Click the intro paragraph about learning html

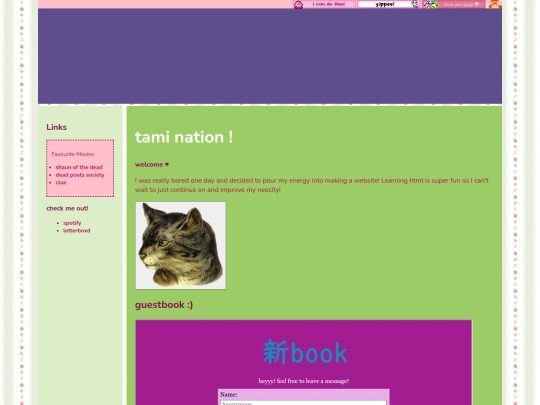[x=312, y=185]
